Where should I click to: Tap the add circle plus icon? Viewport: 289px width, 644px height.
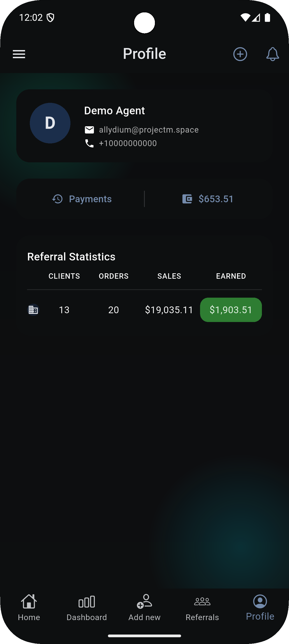pos(240,54)
